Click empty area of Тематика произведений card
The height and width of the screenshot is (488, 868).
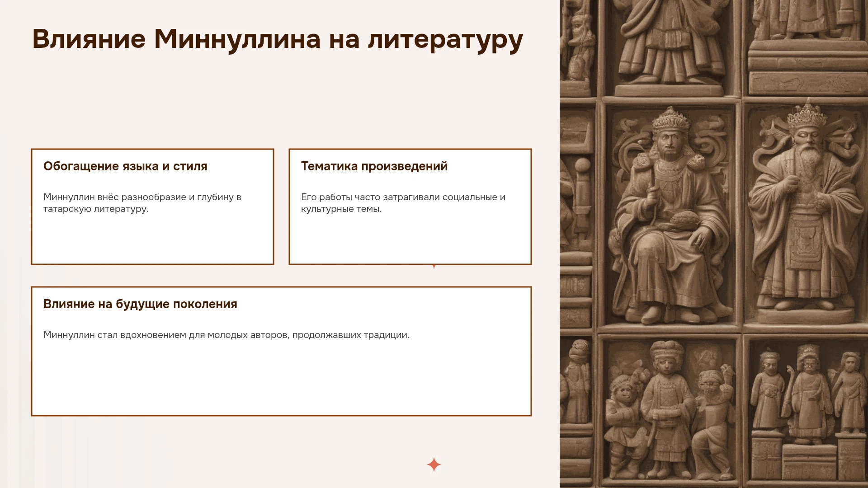[410, 239]
